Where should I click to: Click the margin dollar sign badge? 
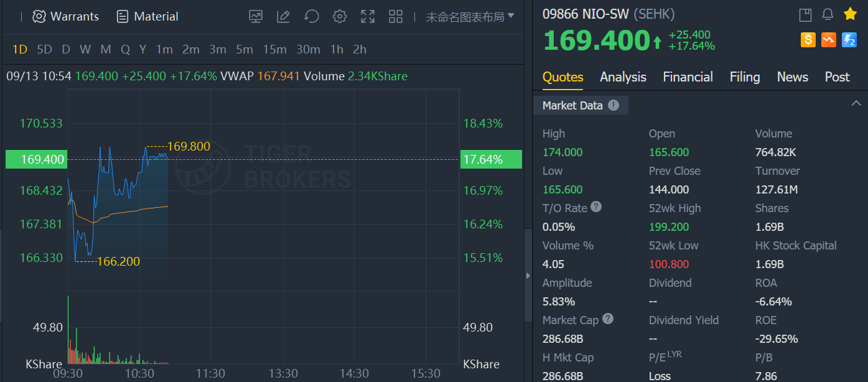[808, 40]
